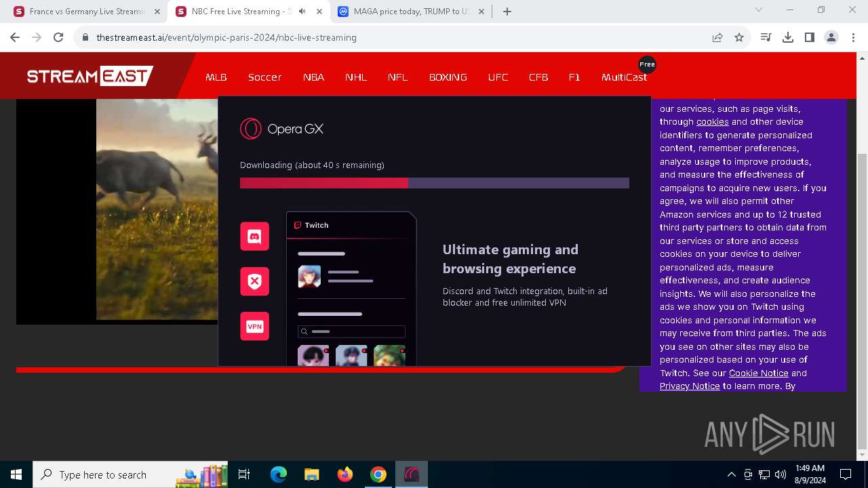Open a new browser tab
This screenshot has width=868, height=488.
pos(507,12)
